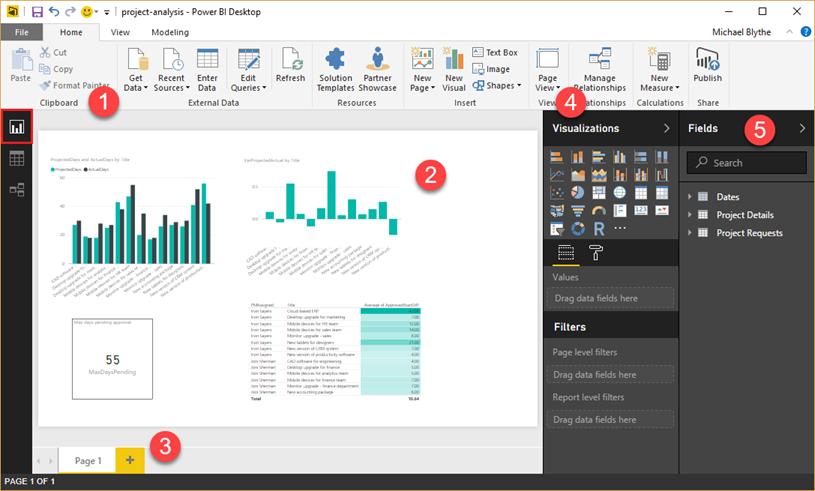This screenshot has height=491, width=815.
Task: Collapse the Fields pane
Action: (802, 128)
